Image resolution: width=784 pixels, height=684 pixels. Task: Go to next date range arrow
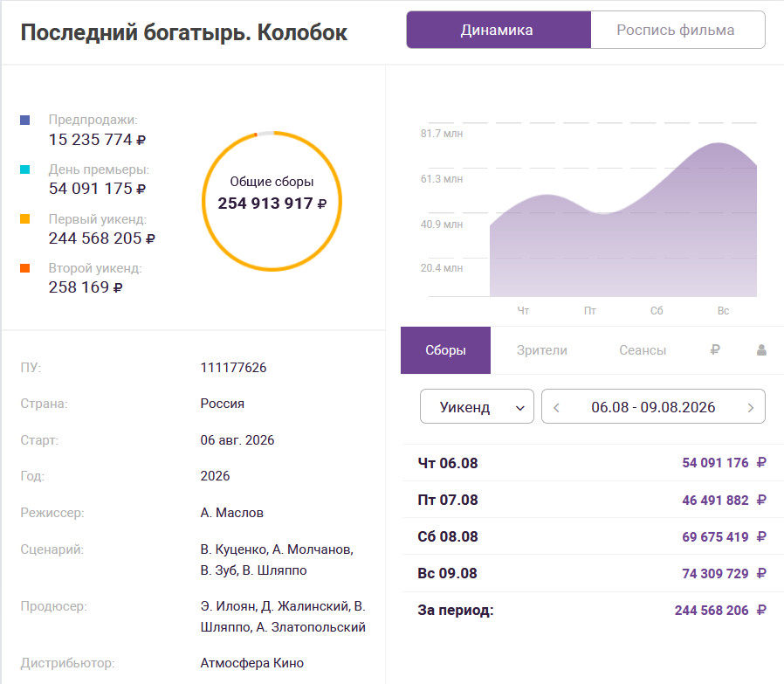tap(751, 408)
